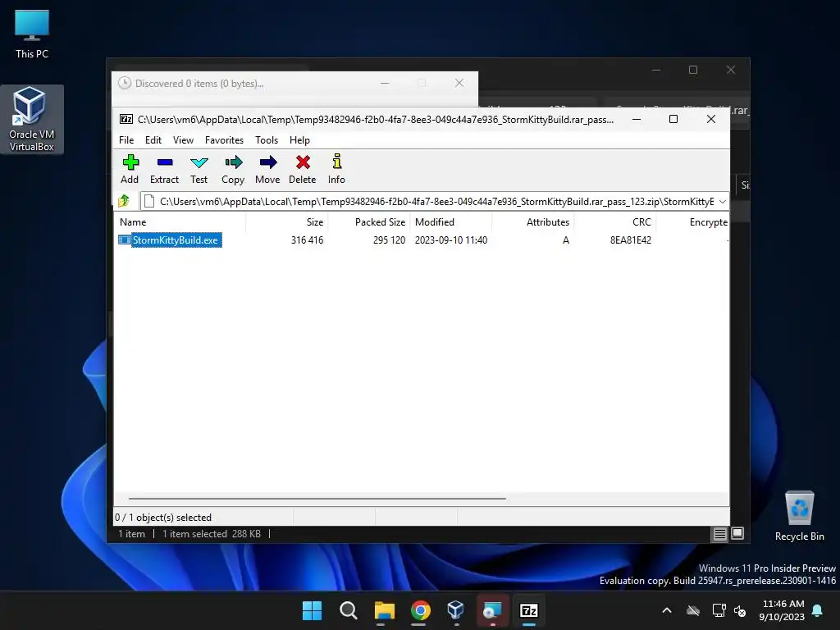
Task: Go up one folder level arrow icon
Action: [124, 201]
